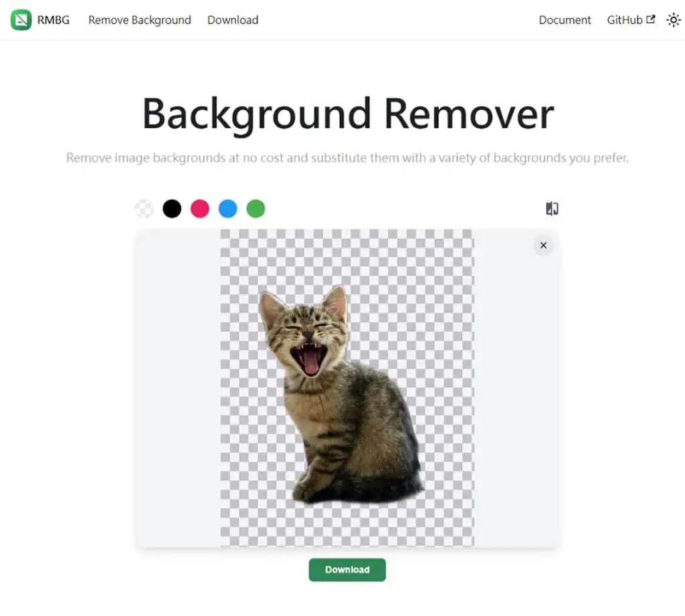Pick the pink background color
685x616 pixels.
click(x=200, y=209)
